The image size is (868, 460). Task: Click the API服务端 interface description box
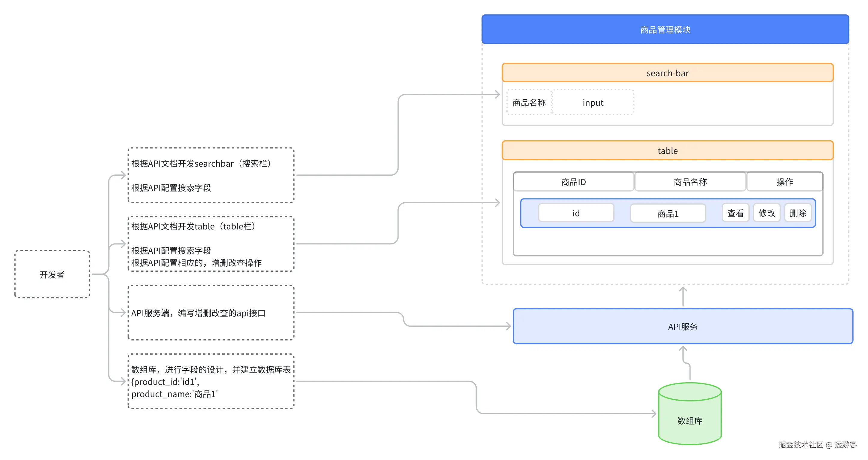(x=211, y=313)
